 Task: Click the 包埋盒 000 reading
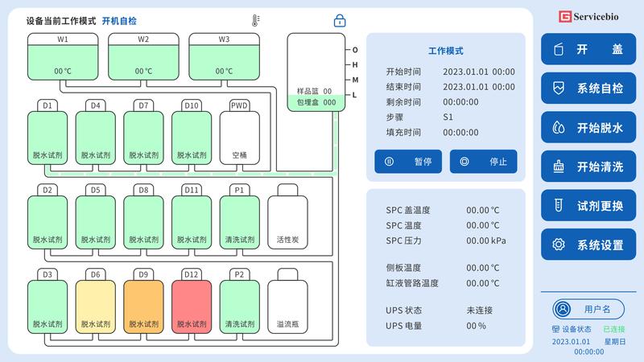(316, 102)
